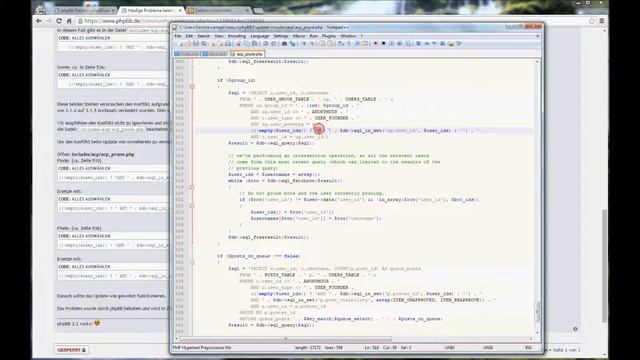This screenshot has height=360, width=640.
Task: Click the Find binoculars toolbar icon
Action: pos(284,43)
